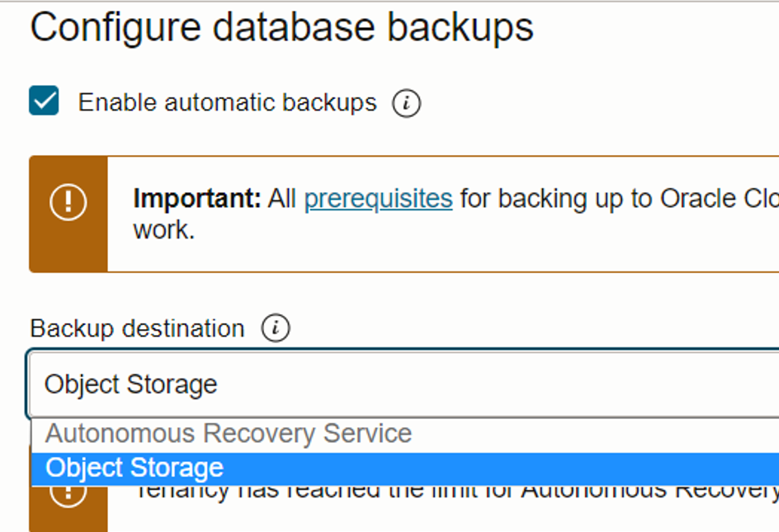Image resolution: width=779 pixels, height=532 pixels.
Task: Open the prerequisites link
Action: (x=378, y=199)
